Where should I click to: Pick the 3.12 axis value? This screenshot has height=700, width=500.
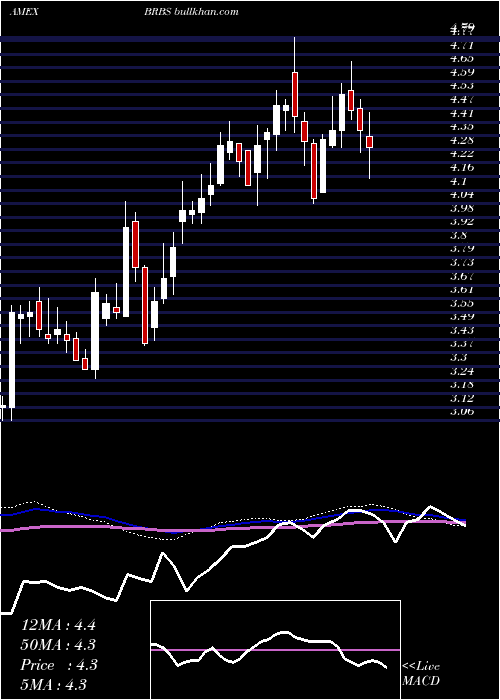pos(462,398)
